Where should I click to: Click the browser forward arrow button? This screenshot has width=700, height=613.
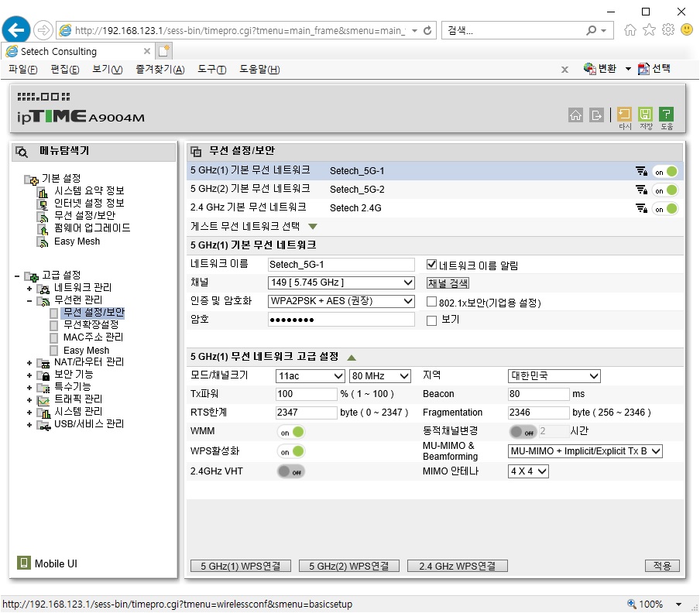(43, 30)
